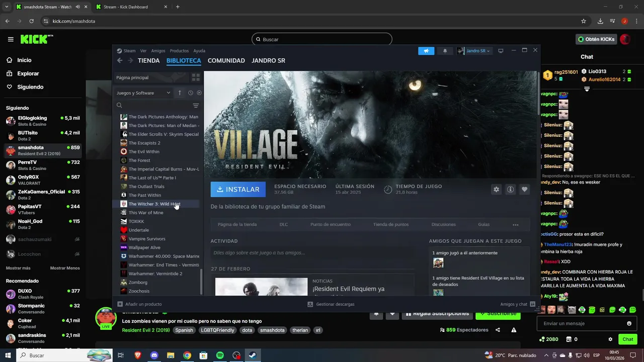Open the more options ellipsis in game links

(x=516, y=225)
